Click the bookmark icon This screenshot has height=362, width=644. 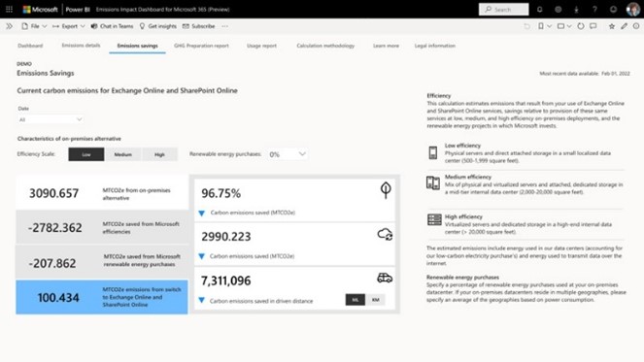click(x=541, y=26)
